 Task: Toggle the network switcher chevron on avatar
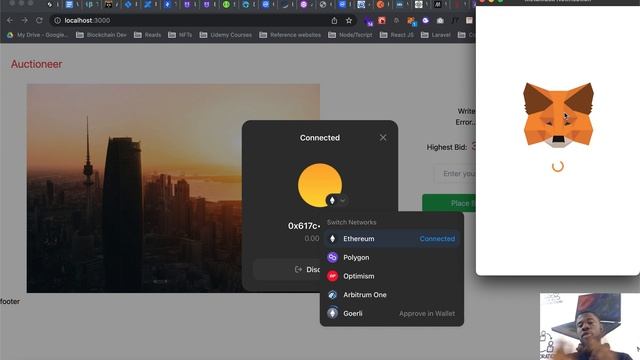coord(342,200)
